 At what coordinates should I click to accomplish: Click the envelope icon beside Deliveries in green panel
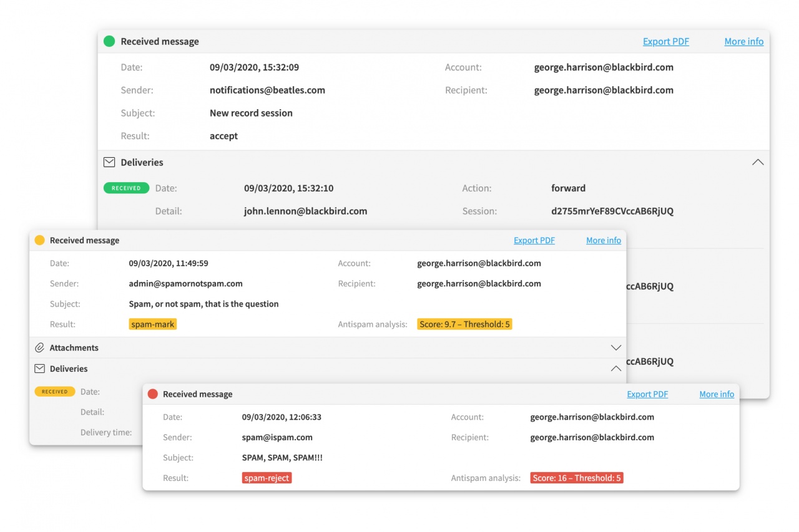point(109,162)
